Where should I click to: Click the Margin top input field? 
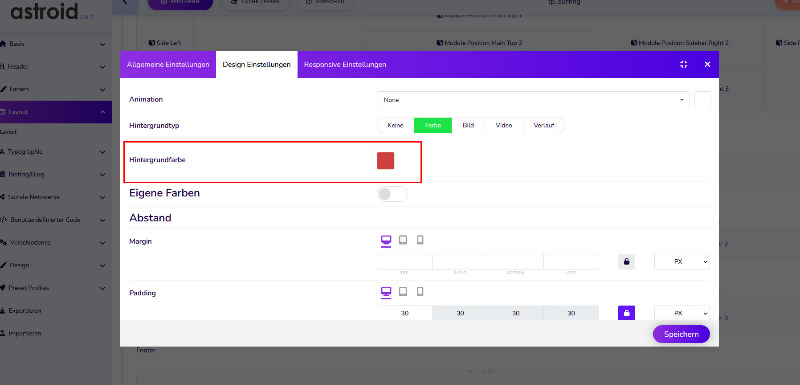[x=405, y=262]
